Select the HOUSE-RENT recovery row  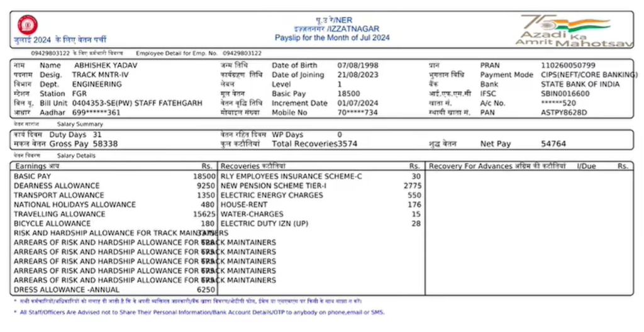tap(321, 204)
